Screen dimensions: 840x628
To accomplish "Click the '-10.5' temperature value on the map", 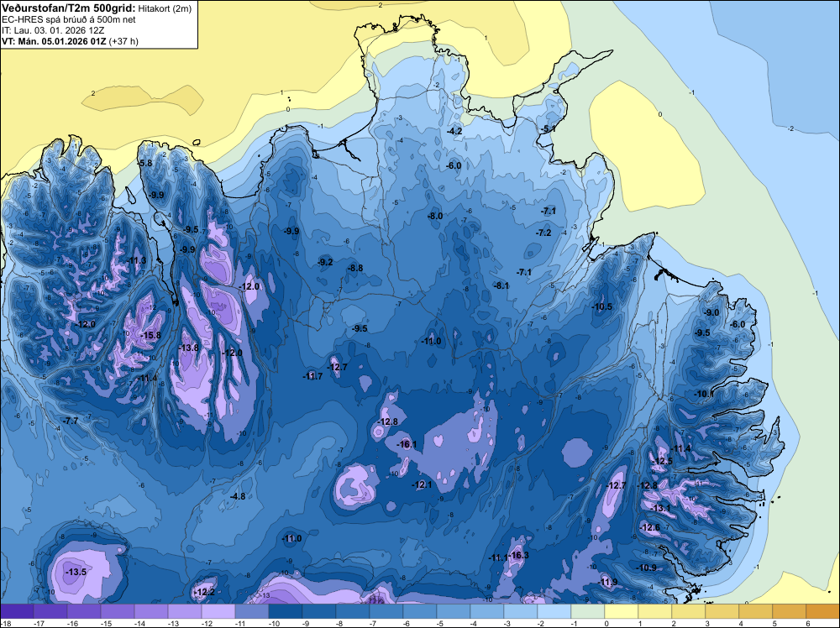I will (601, 306).
